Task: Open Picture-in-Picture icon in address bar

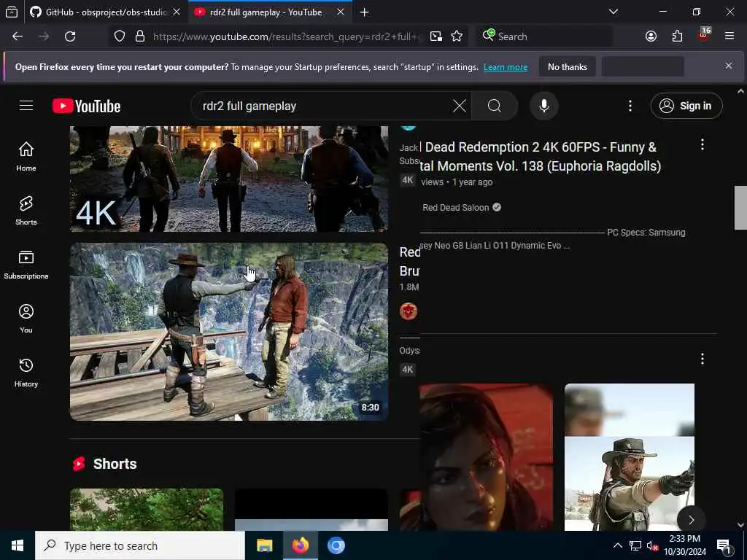Action: point(436,36)
